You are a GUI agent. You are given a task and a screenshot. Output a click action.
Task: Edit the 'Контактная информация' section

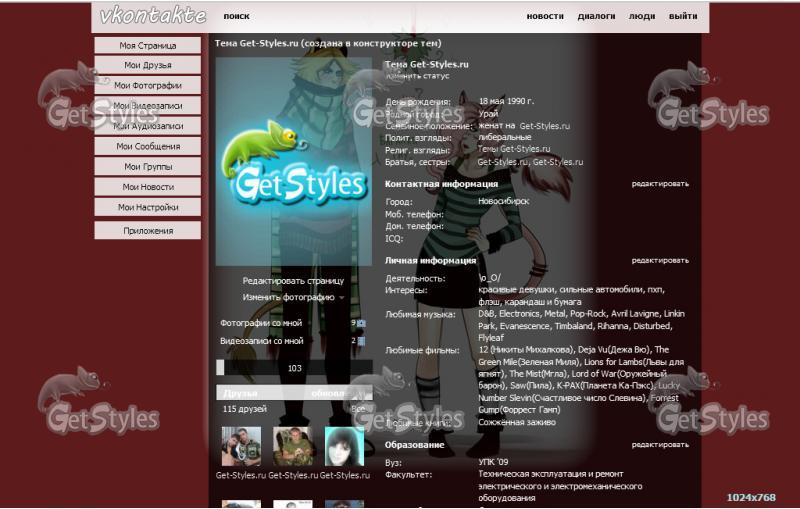[x=659, y=184]
